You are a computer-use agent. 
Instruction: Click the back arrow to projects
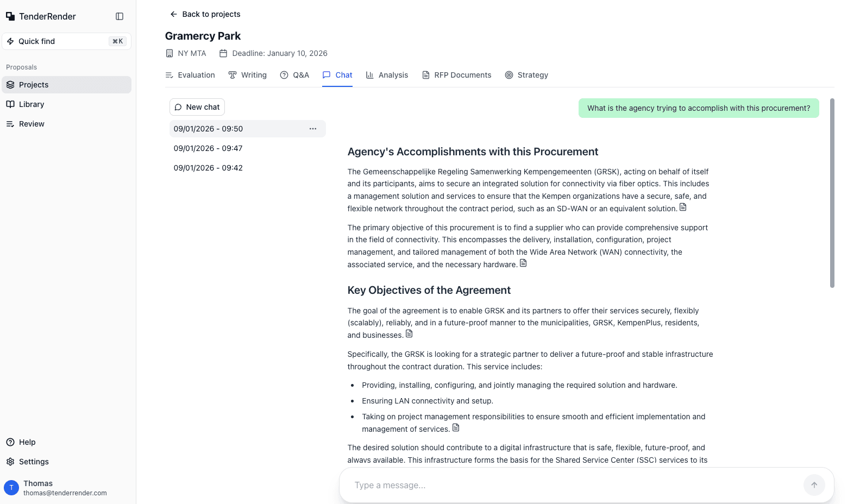click(x=174, y=14)
